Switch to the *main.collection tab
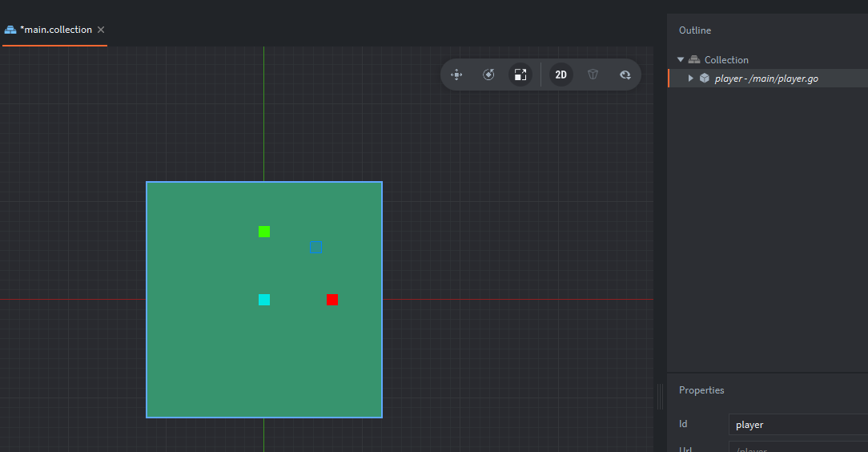Viewport: 868px width, 452px height. click(55, 30)
